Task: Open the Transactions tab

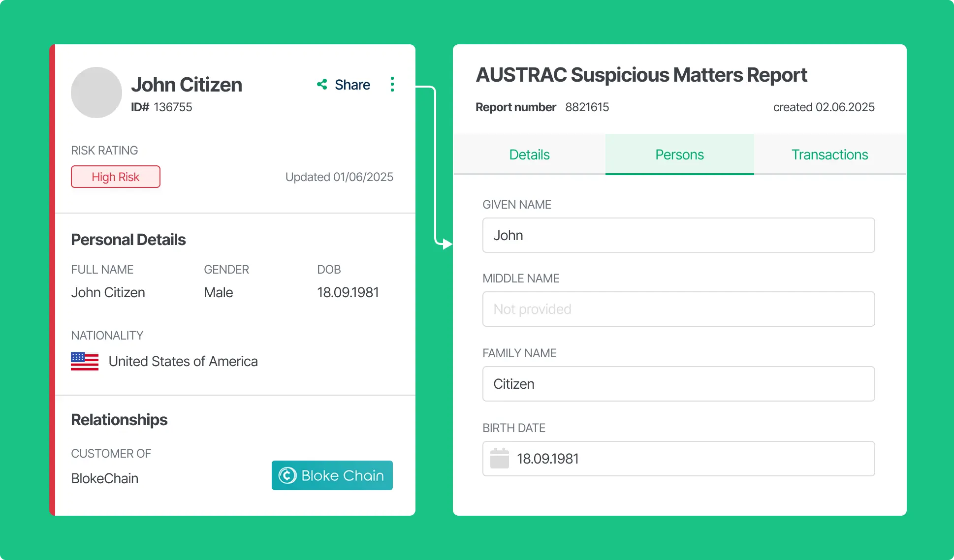Action: (x=829, y=154)
